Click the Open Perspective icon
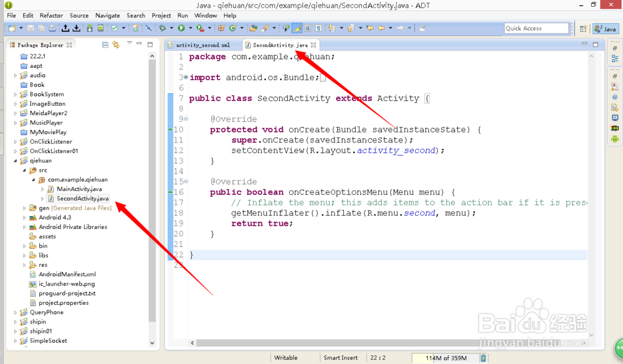The width and height of the screenshot is (623, 364). tap(583, 29)
